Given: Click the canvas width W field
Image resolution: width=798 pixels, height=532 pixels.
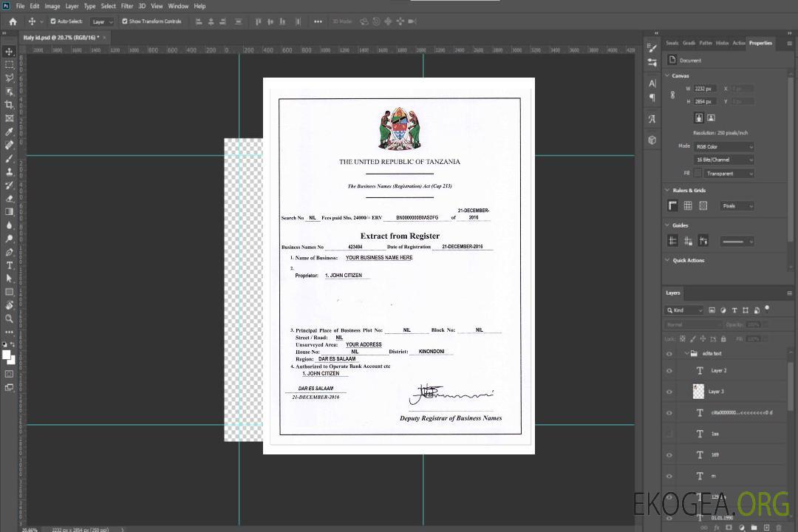Looking at the screenshot, I should [705, 89].
